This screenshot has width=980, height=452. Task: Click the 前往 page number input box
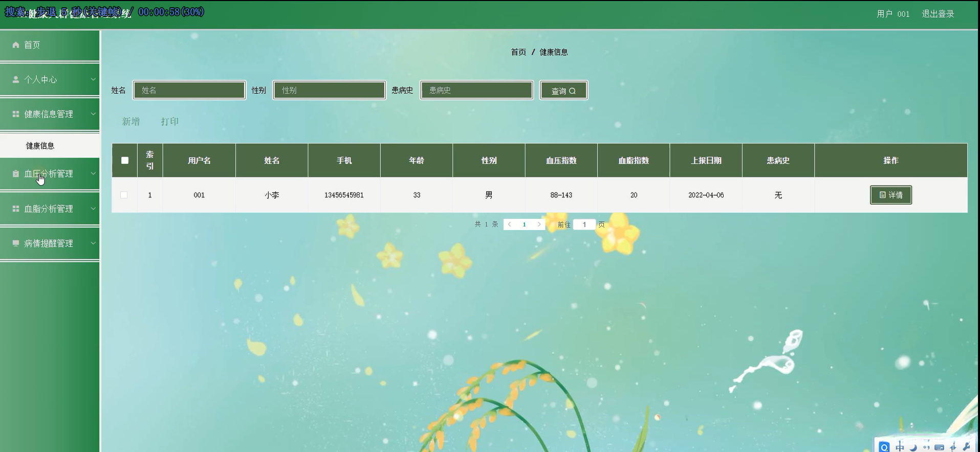click(584, 224)
